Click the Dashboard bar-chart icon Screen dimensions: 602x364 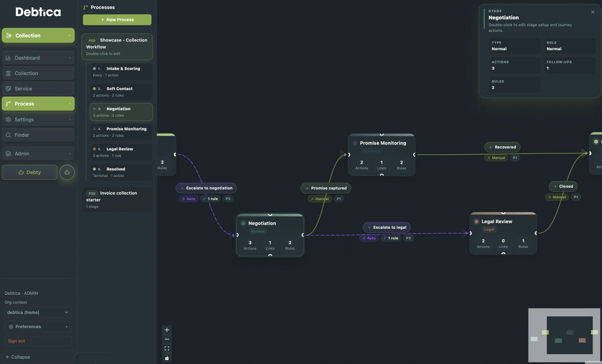coord(8,58)
